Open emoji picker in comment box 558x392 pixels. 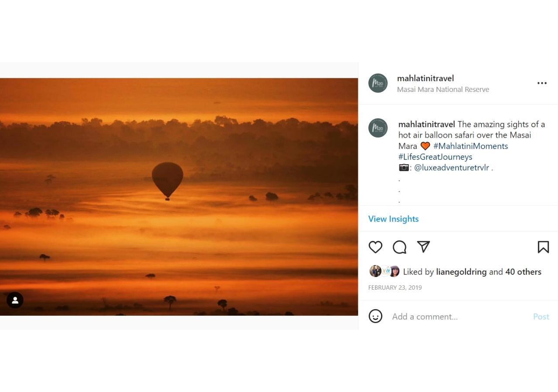[375, 316]
